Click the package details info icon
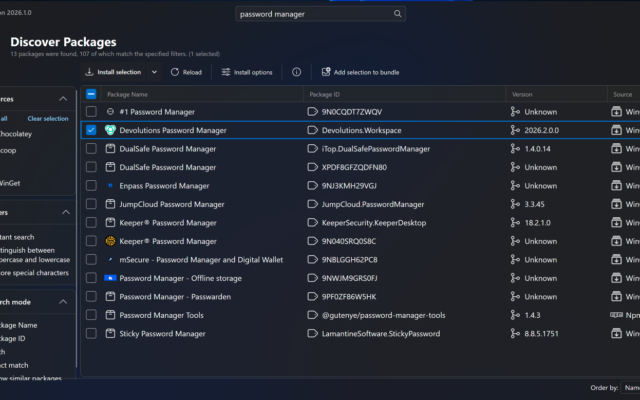The width and height of the screenshot is (640, 400). pyautogui.click(x=296, y=72)
